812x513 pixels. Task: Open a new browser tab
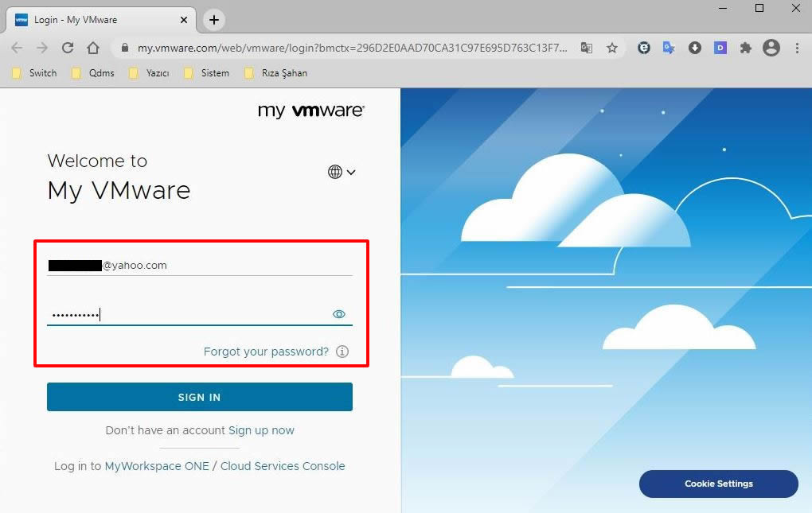[214, 20]
